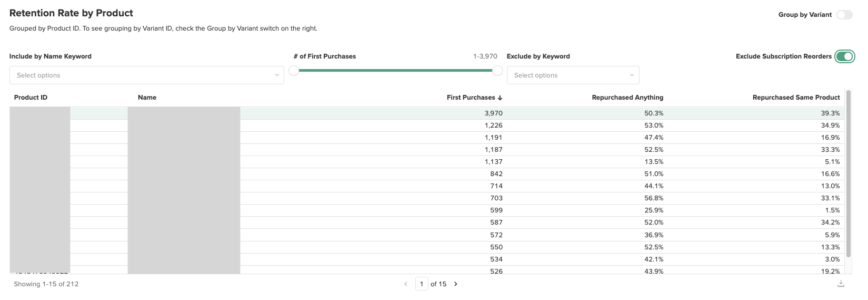Click the Product ID column header

click(31, 98)
